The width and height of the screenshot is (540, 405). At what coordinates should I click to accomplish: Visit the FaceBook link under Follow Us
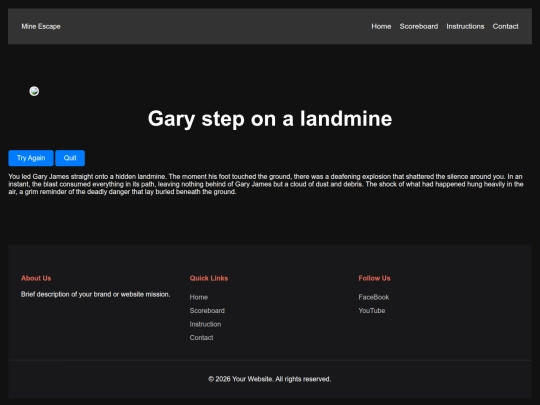point(374,297)
